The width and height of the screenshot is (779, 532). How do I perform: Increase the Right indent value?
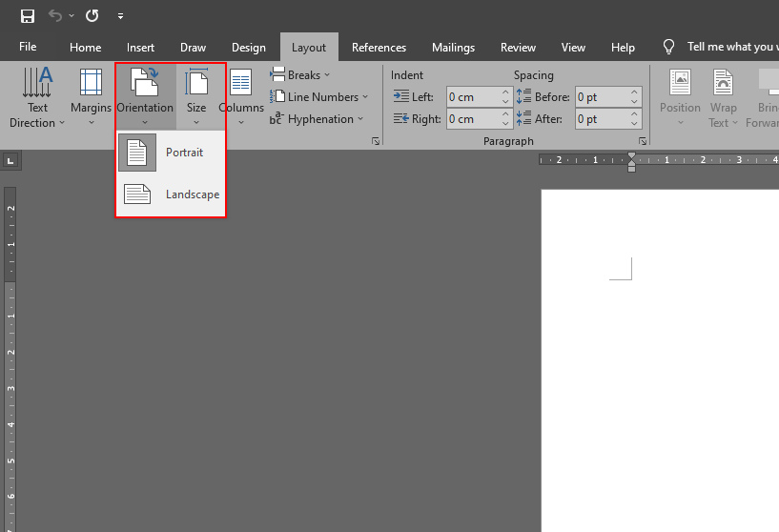tap(505, 114)
